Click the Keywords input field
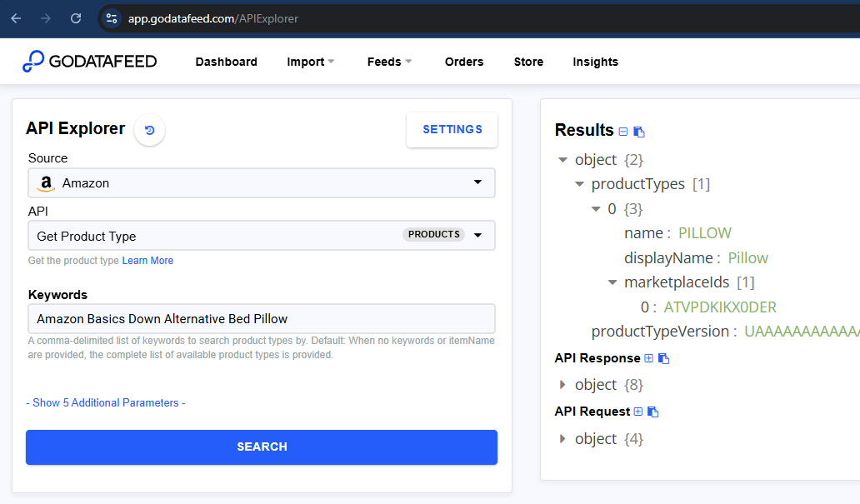 [262, 318]
